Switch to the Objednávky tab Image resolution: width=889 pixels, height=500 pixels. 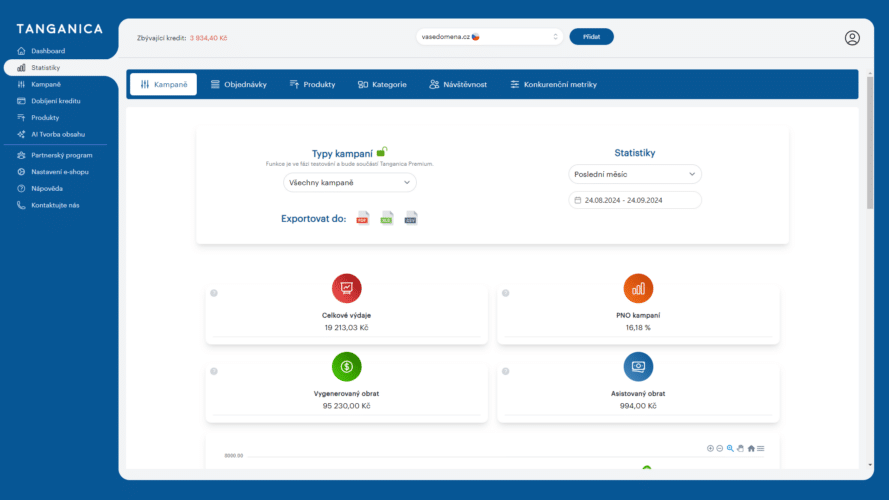239,84
